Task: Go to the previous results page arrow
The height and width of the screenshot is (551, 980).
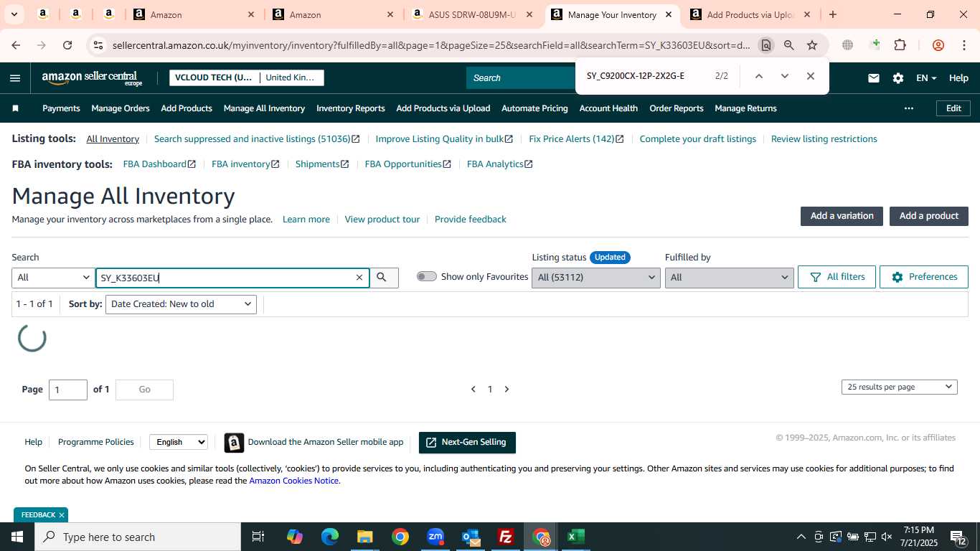Action: 473,389
